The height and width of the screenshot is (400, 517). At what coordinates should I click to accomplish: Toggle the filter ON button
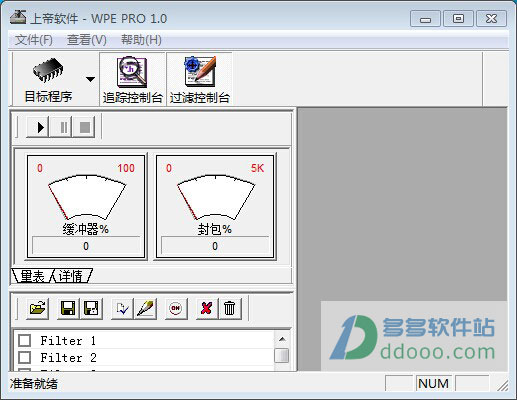pos(176,308)
